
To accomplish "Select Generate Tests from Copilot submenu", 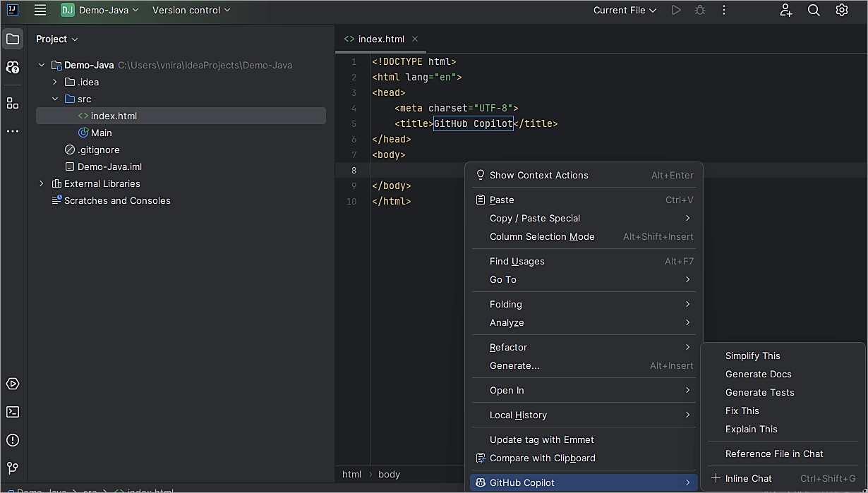I will coord(759,393).
